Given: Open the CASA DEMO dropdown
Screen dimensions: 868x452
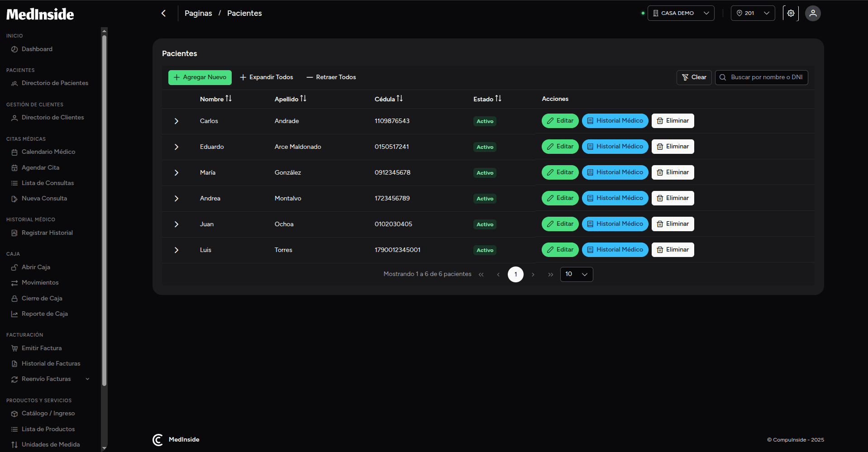Looking at the screenshot, I should tap(681, 13).
